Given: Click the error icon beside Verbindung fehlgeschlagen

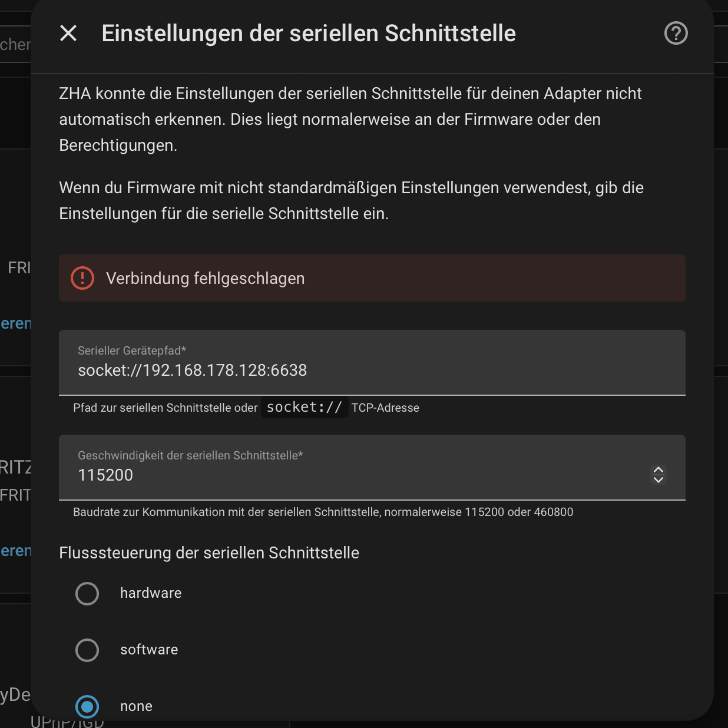Looking at the screenshot, I should 82,278.
